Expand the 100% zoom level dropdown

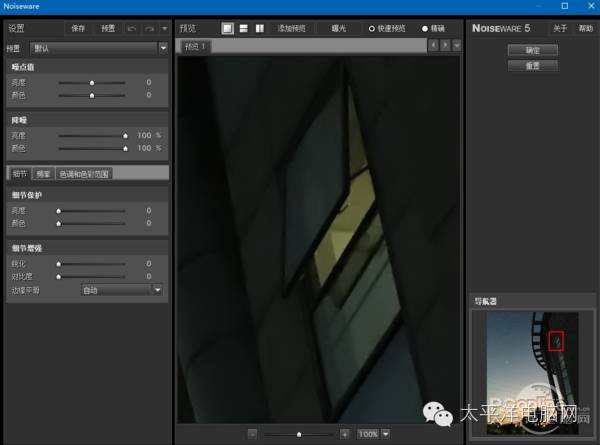tap(385, 434)
